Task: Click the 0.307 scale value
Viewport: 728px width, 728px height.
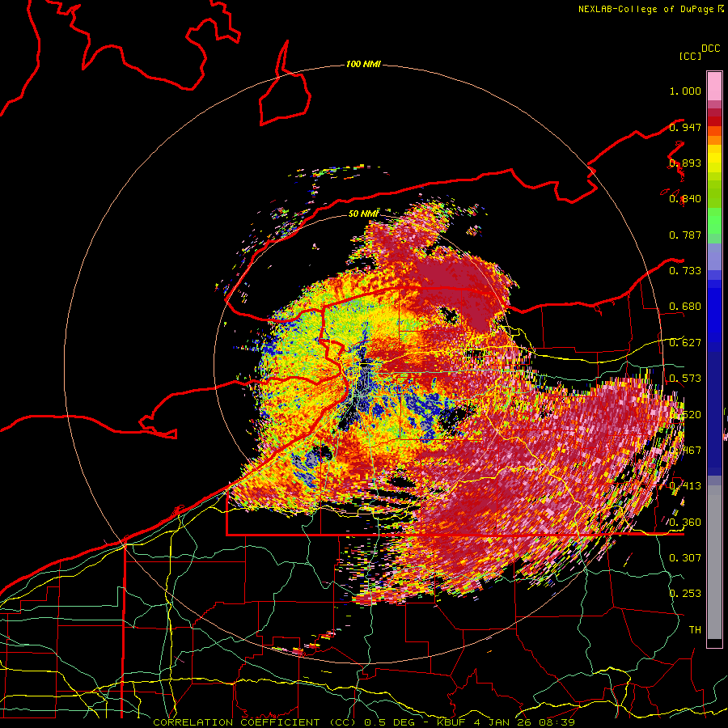Action: [x=685, y=557]
